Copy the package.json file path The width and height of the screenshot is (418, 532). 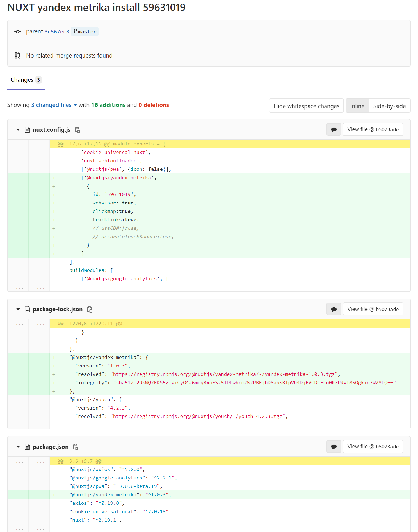coord(76,447)
